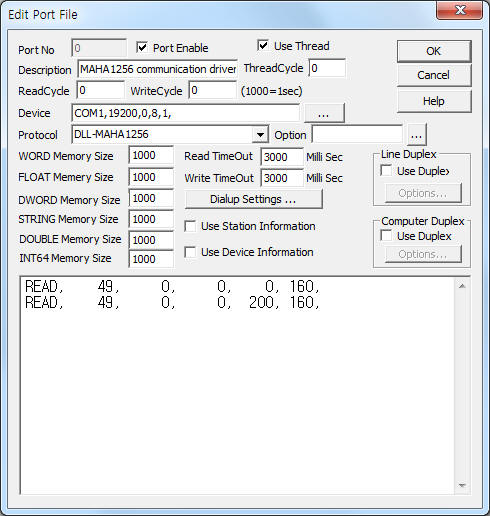This screenshot has height=516, width=490.
Task: Expand the Protocol dropdown arrow
Action: [x=260, y=135]
